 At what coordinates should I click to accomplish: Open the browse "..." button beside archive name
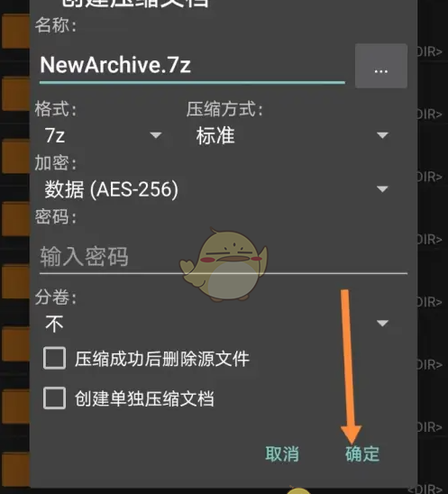tap(381, 66)
